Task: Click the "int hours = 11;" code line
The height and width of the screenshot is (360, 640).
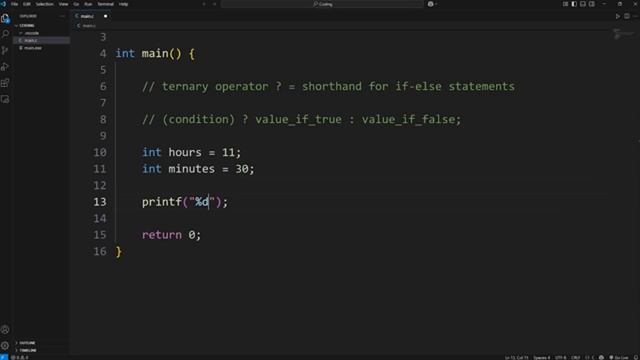Action: click(191, 152)
